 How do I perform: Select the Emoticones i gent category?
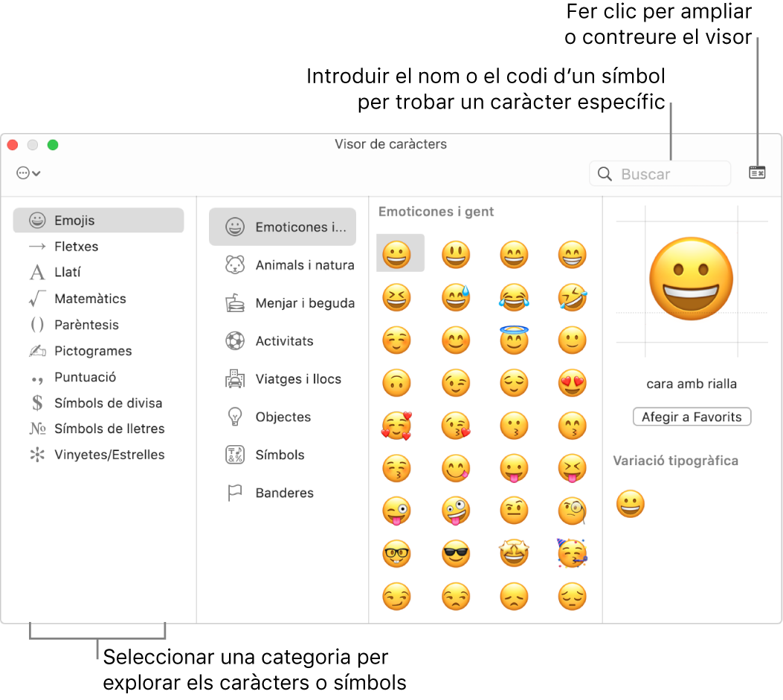point(282,227)
